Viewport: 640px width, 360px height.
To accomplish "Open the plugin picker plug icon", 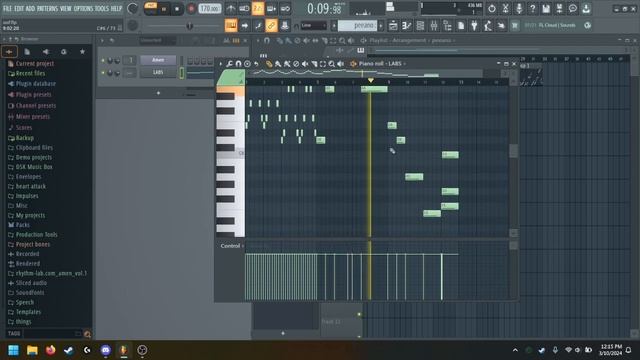I will [x=474, y=25].
